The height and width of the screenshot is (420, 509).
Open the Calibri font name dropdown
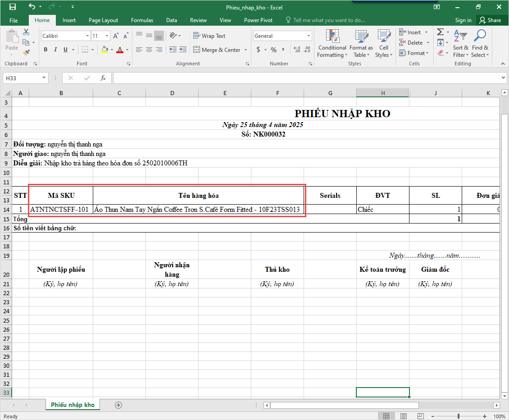coord(87,36)
